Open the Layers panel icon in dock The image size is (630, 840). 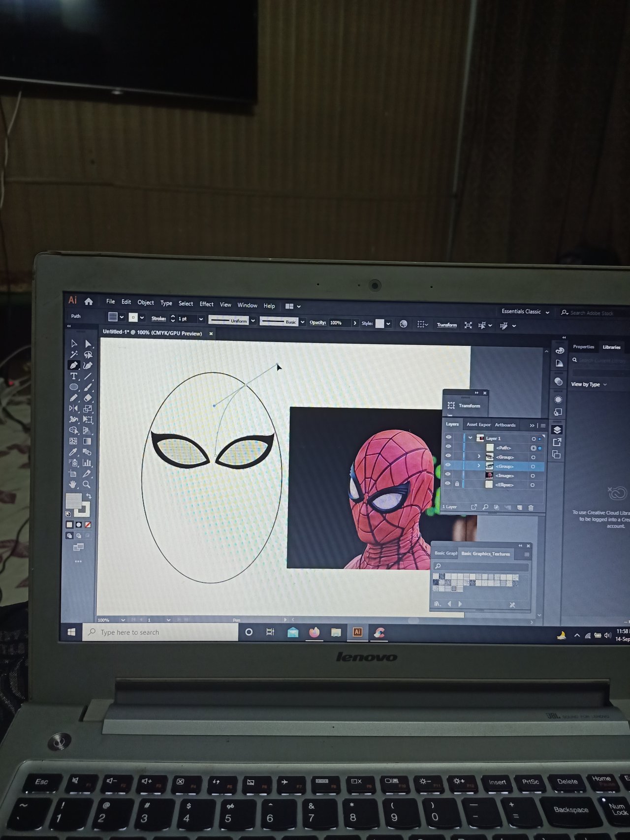coord(557,430)
